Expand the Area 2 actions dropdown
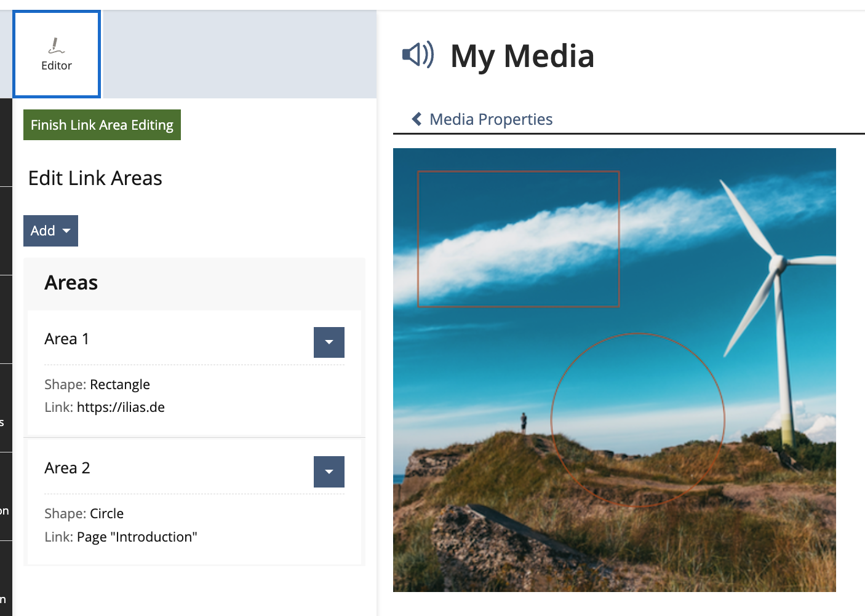The width and height of the screenshot is (865, 616). [x=329, y=472]
